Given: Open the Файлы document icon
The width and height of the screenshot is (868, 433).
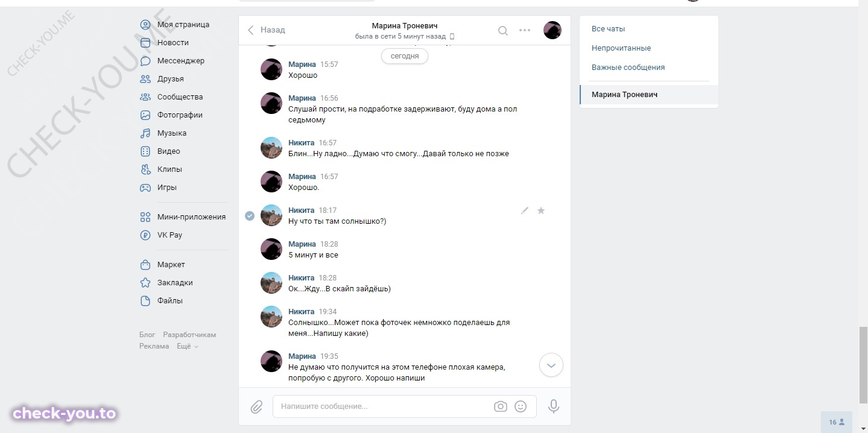Looking at the screenshot, I should [x=145, y=301].
